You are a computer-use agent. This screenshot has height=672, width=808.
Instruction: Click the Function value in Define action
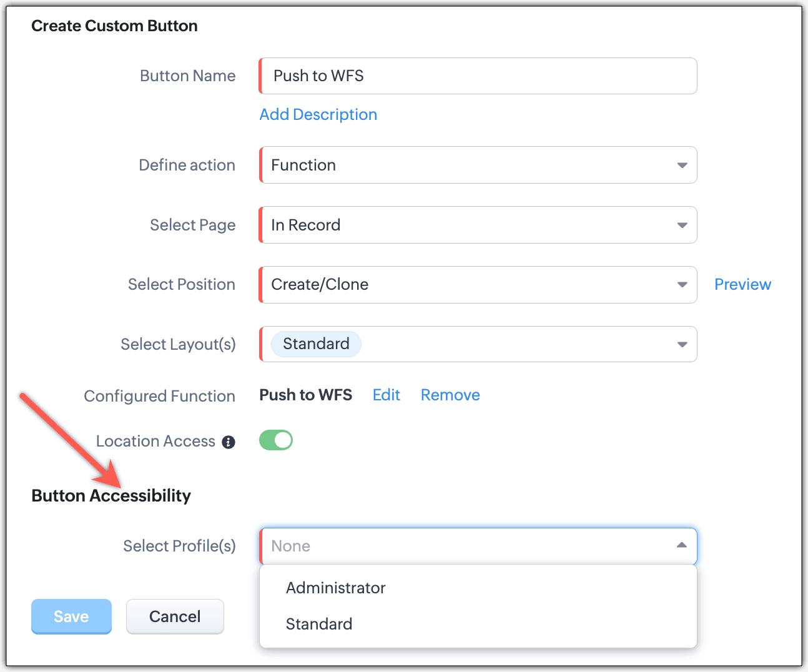pyautogui.click(x=303, y=165)
